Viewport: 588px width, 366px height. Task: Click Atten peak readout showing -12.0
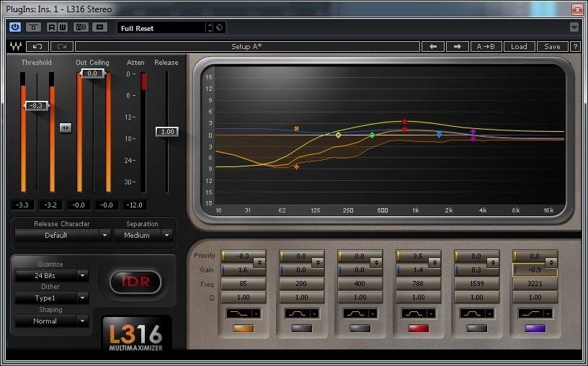135,205
